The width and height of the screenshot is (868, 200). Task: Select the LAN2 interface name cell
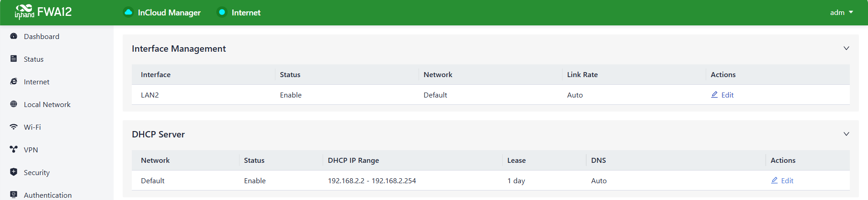pyautogui.click(x=150, y=95)
